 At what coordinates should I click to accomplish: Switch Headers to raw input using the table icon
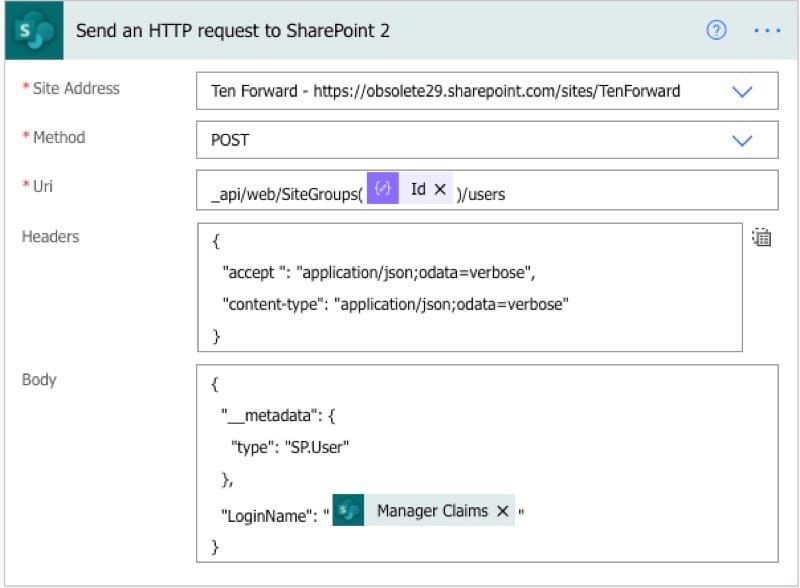761,237
